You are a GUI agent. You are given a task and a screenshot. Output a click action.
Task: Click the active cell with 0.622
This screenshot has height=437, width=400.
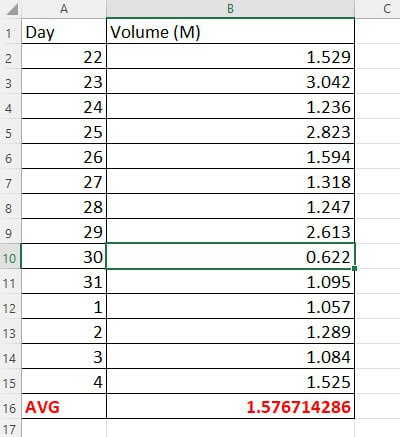(x=230, y=256)
